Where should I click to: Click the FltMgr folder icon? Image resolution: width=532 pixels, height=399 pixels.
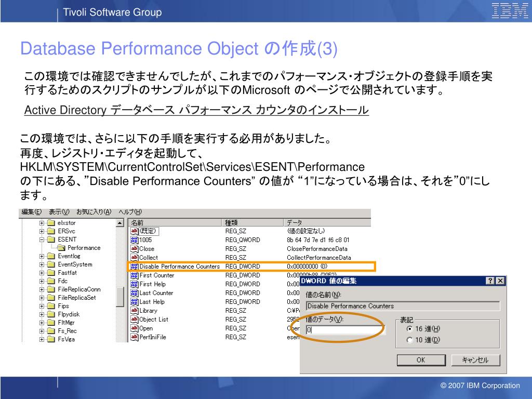click(51, 323)
